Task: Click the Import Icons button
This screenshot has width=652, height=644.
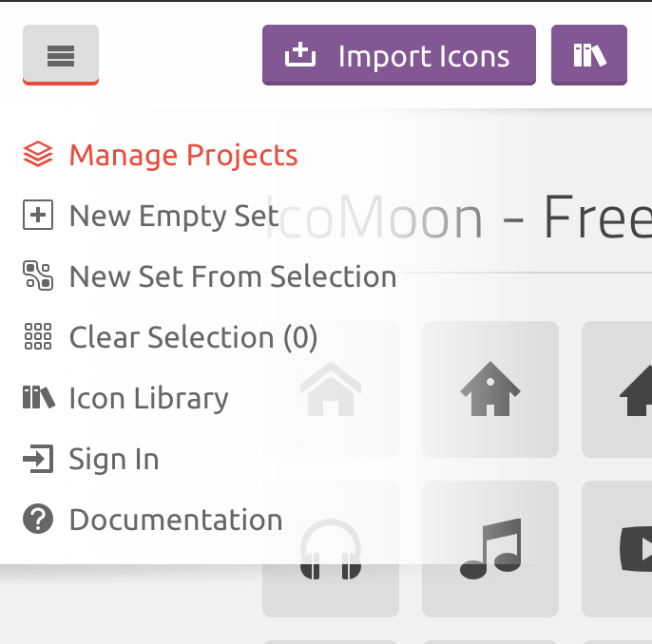Action: tap(399, 55)
